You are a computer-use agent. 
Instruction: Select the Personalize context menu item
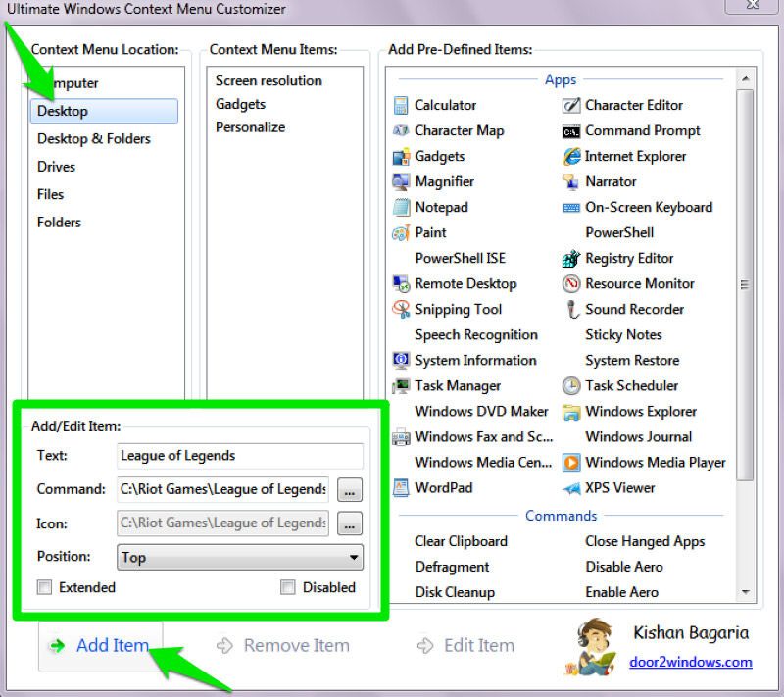pyautogui.click(x=251, y=127)
